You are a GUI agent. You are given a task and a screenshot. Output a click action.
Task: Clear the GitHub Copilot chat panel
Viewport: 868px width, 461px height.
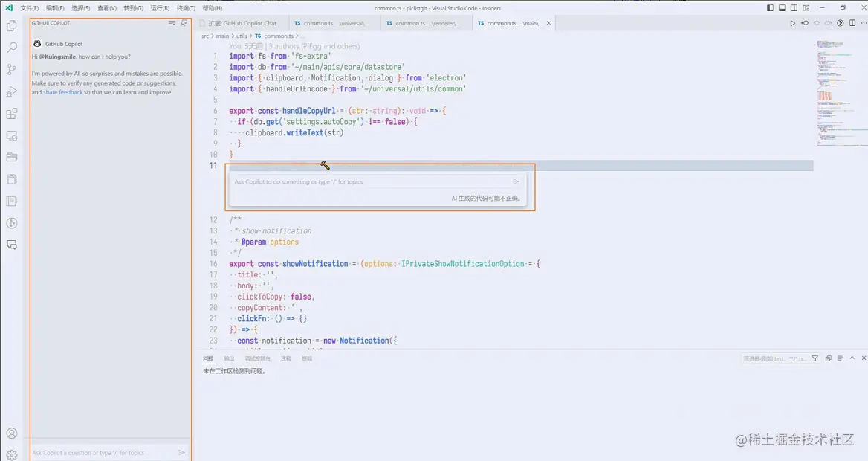172,23
